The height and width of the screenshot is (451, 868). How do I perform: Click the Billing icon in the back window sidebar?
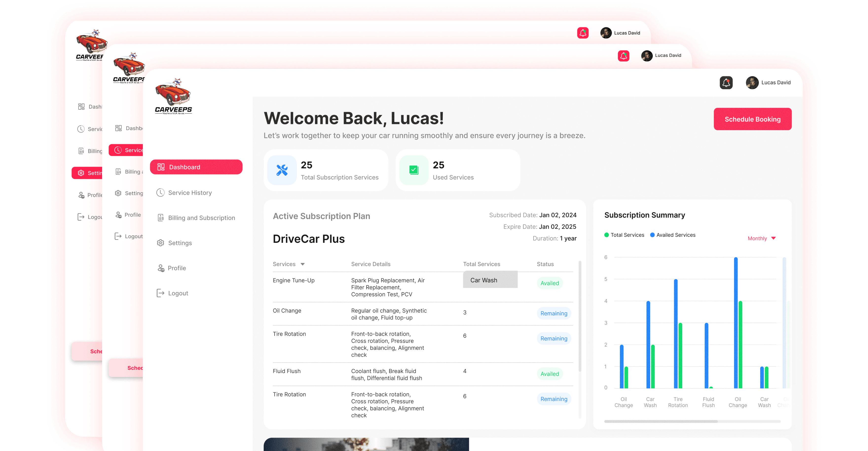[81, 151]
